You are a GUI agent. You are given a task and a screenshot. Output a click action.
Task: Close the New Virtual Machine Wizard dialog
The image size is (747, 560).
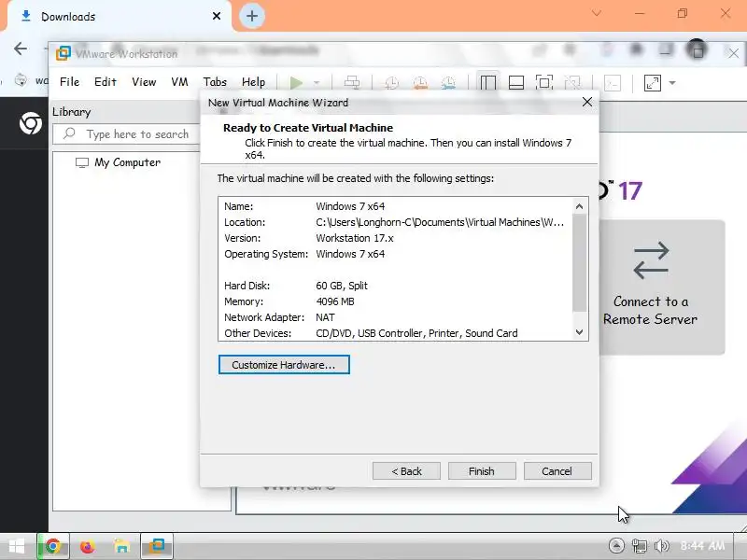click(x=587, y=102)
